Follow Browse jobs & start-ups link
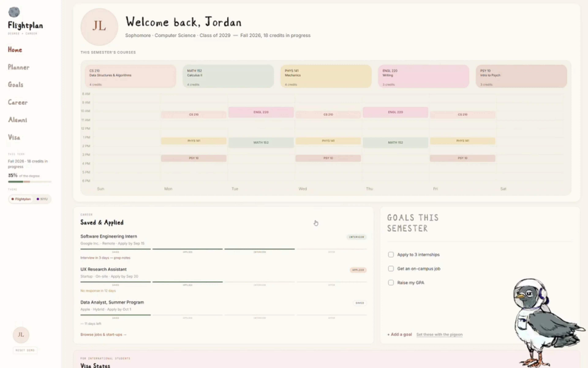This screenshot has height=368, width=588. [103, 334]
